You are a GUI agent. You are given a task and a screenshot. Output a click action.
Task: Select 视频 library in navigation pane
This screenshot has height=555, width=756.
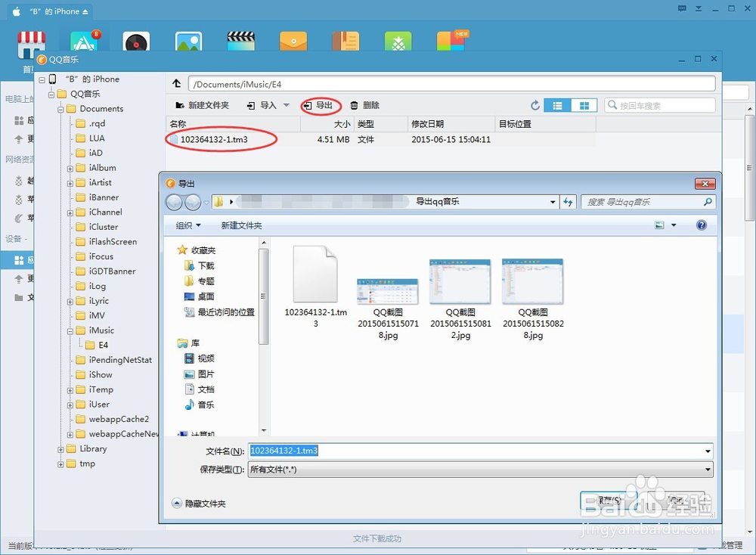200,358
